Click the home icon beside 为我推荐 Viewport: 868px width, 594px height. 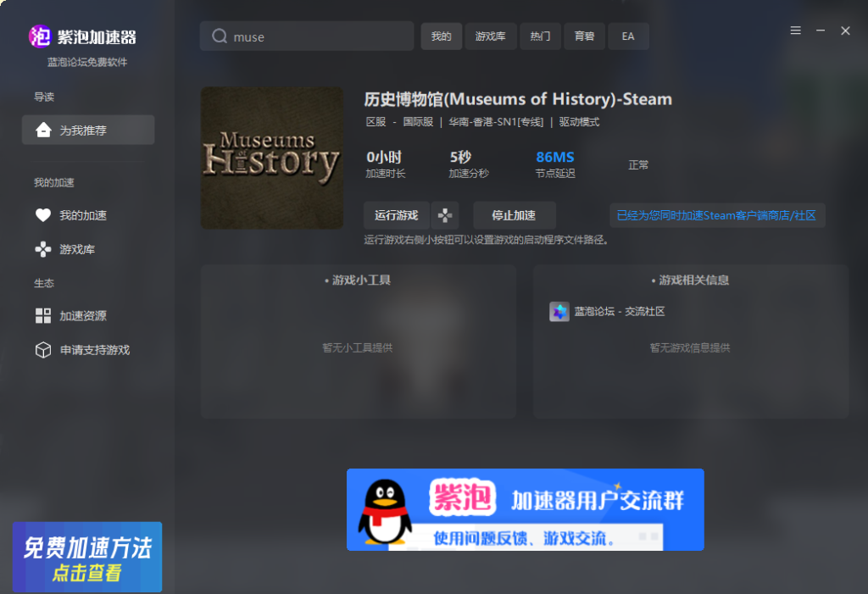[x=43, y=130]
